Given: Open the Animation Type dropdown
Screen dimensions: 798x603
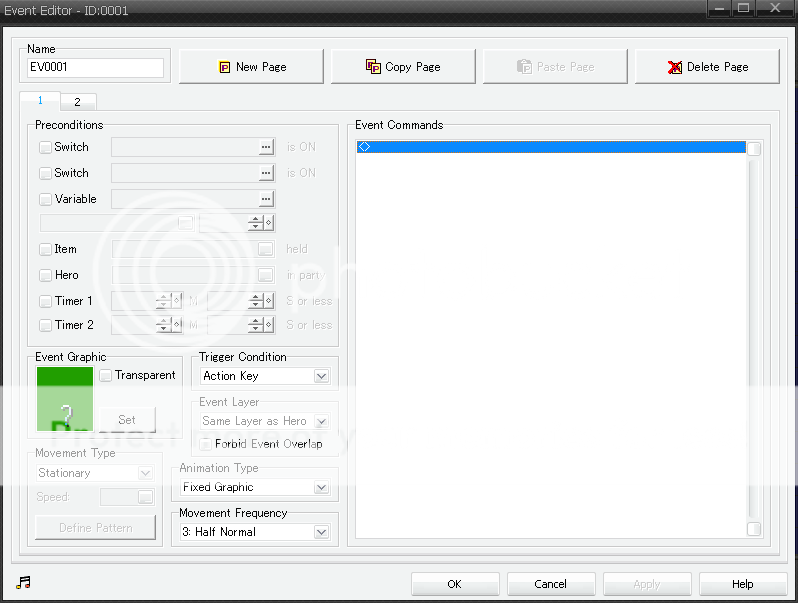Looking at the screenshot, I should (x=321, y=487).
